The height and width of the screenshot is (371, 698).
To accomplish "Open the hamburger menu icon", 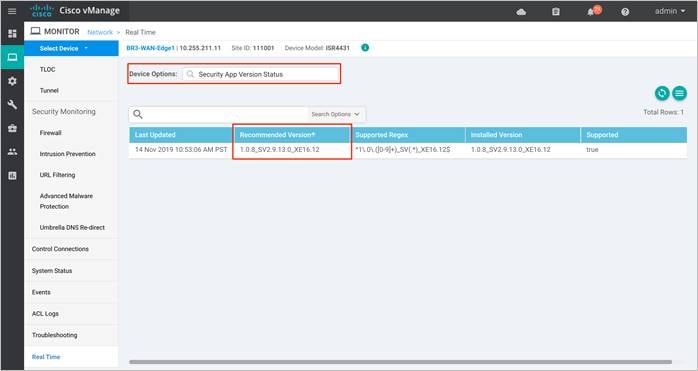I will (x=12, y=11).
